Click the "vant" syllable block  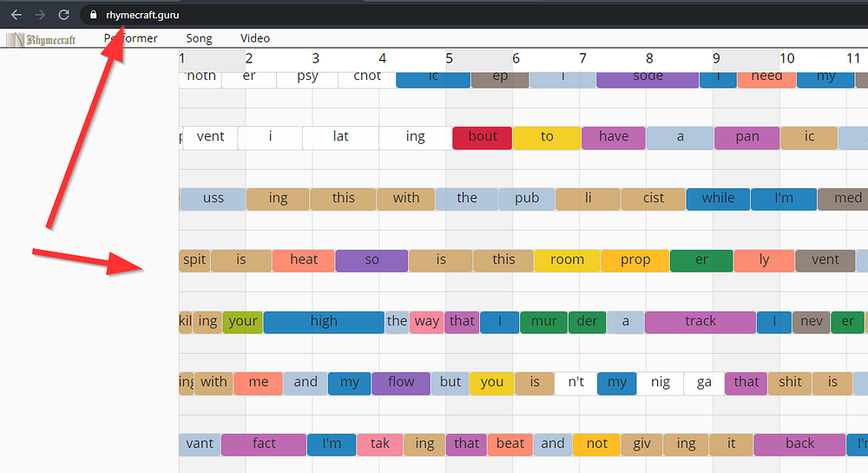tap(200, 444)
